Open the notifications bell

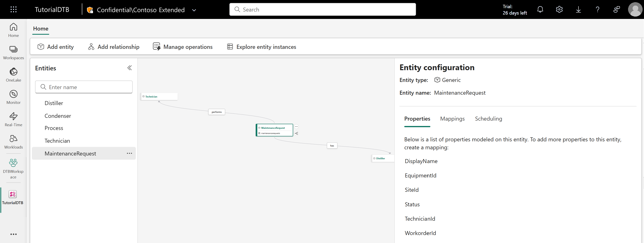point(540,10)
